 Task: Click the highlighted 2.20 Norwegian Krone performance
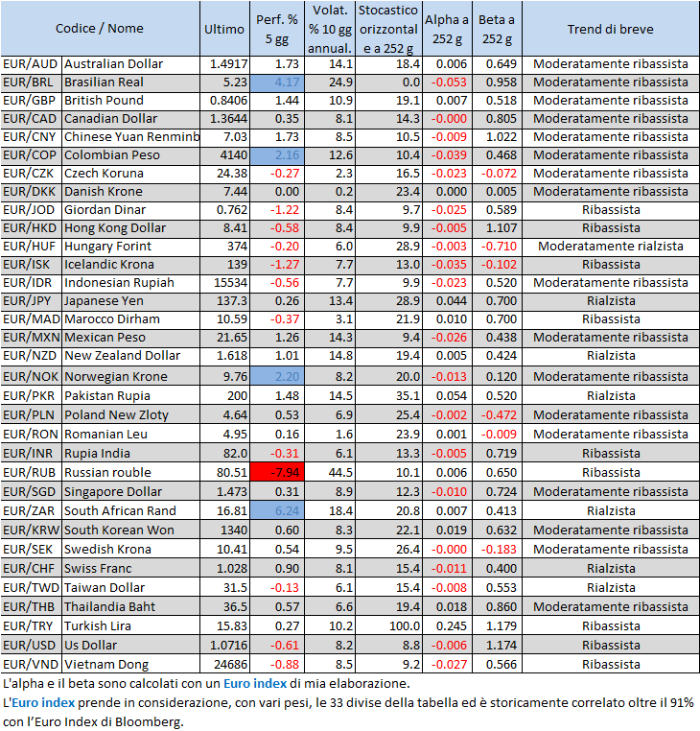(x=277, y=376)
